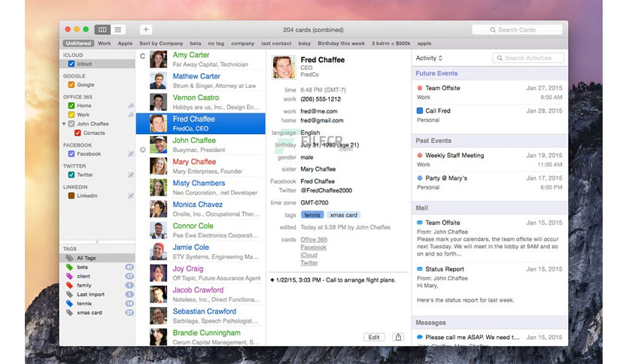The width and height of the screenshot is (629, 364).
Task: Click Fred Chaffee's detail photo
Action: (x=284, y=67)
